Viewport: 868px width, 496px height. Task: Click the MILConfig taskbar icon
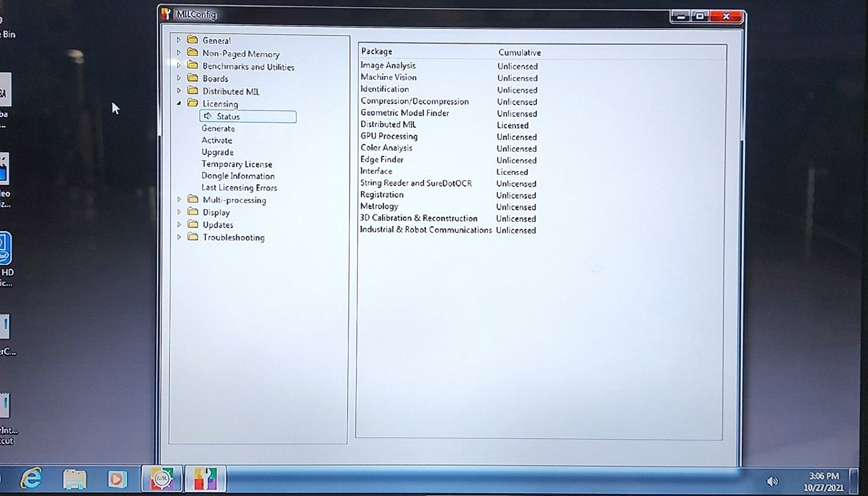pos(205,479)
